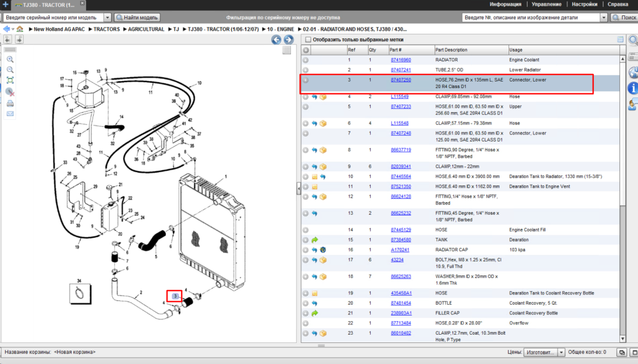Click the part search input field

point(531,17)
